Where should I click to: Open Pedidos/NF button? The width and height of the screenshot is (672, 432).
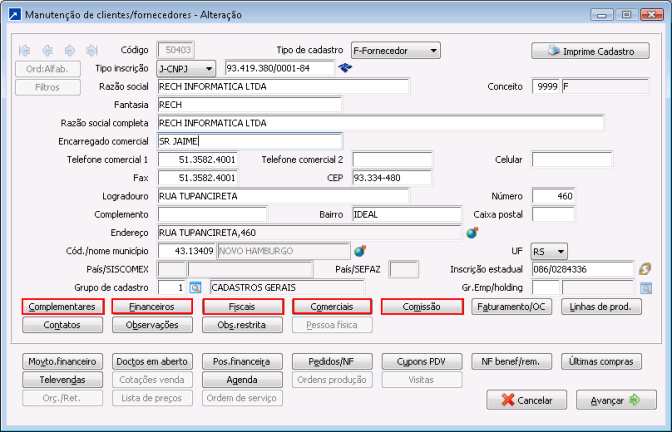click(332, 362)
